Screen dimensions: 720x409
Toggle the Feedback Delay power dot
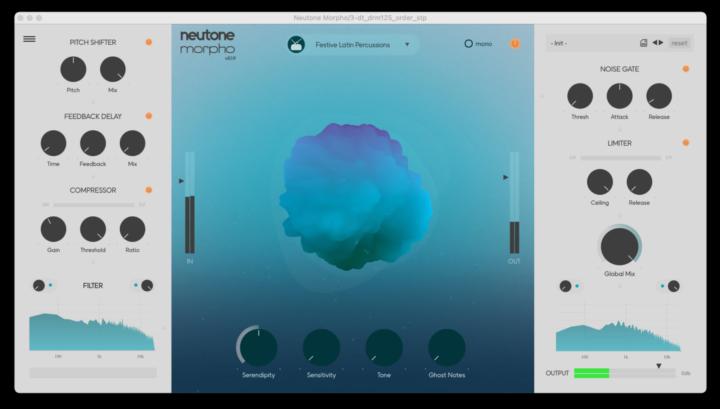pyautogui.click(x=149, y=116)
